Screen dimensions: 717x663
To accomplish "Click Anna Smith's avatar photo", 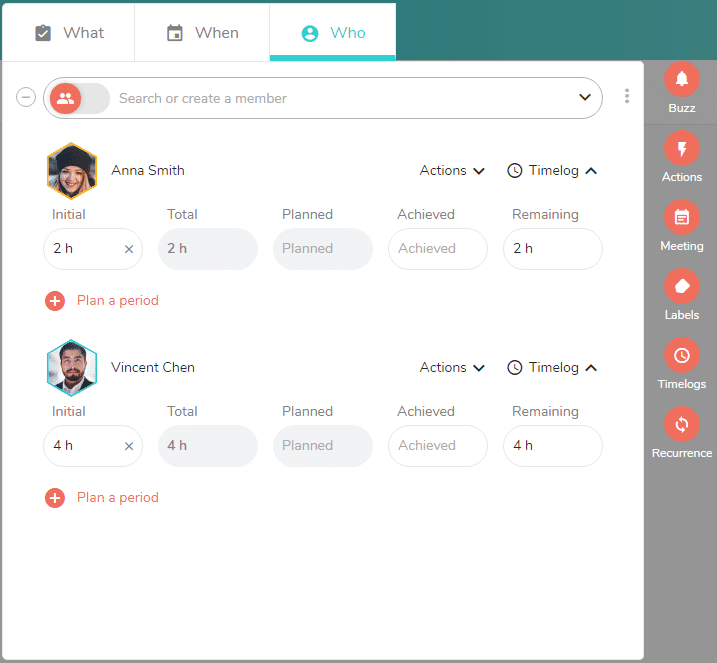I will click(x=72, y=171).
